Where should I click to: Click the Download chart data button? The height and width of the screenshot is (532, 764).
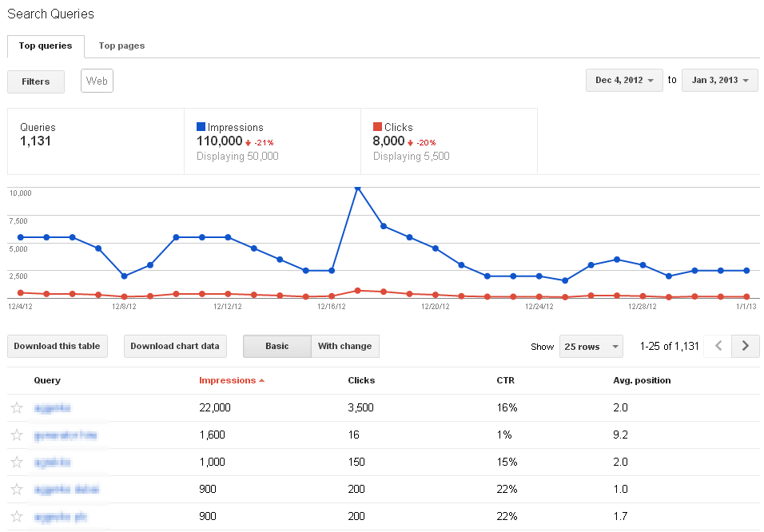175,346
